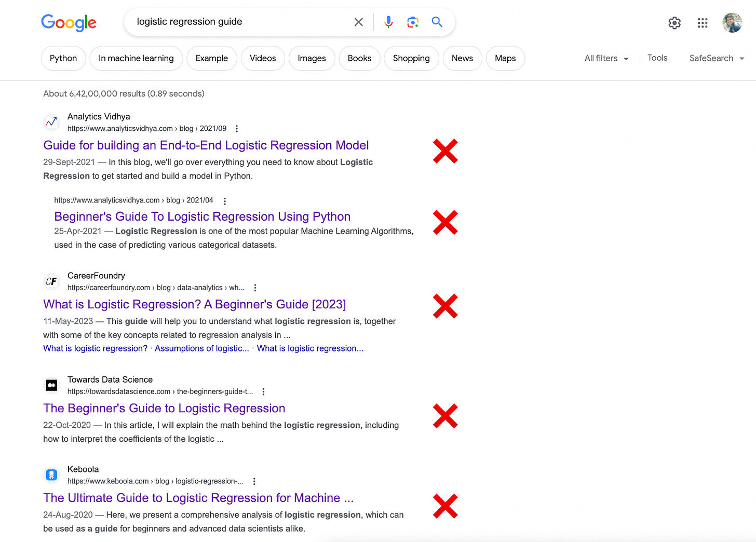
Task: Expand the All filters dropdown
Action: (x=606, y=58)
